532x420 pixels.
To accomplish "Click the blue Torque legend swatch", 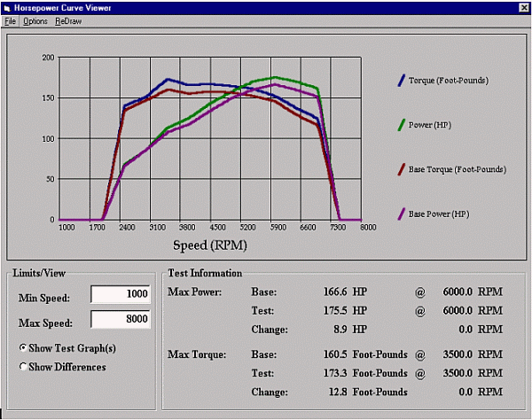I will tap(402, 81).
